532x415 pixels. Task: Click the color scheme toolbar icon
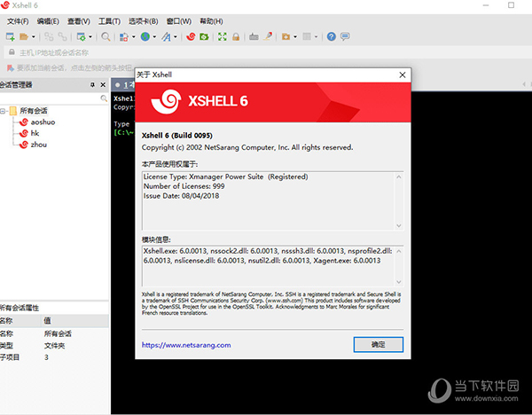124,36
